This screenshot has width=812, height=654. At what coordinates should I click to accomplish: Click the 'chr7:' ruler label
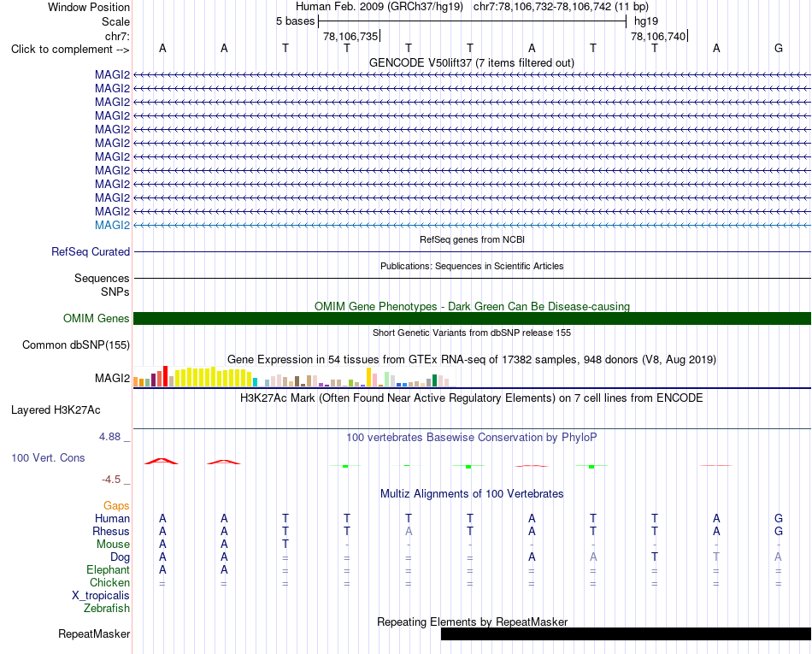(117, 36)
